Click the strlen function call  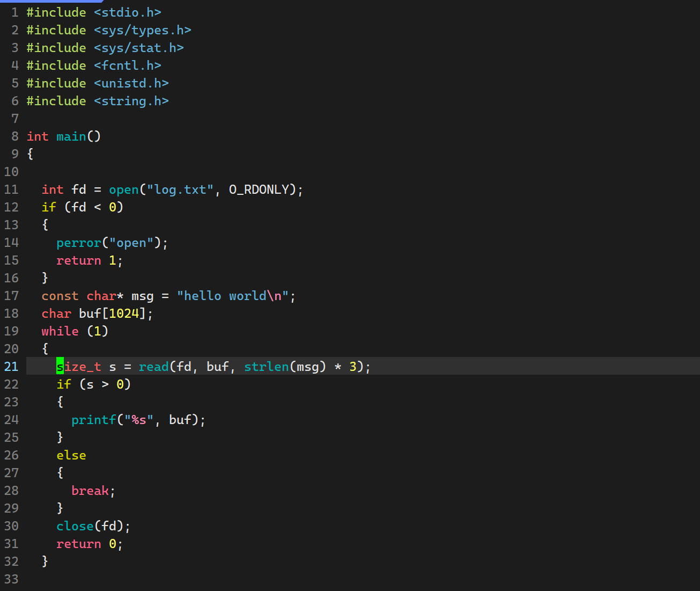coord(267,367)
